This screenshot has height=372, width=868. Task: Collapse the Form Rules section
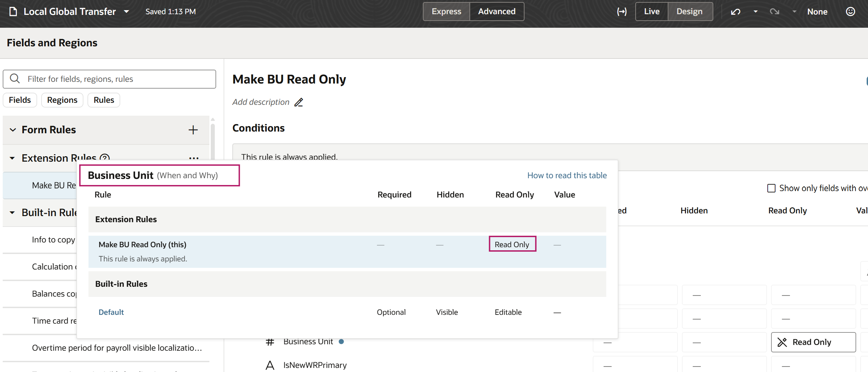(x=12, y=130)
